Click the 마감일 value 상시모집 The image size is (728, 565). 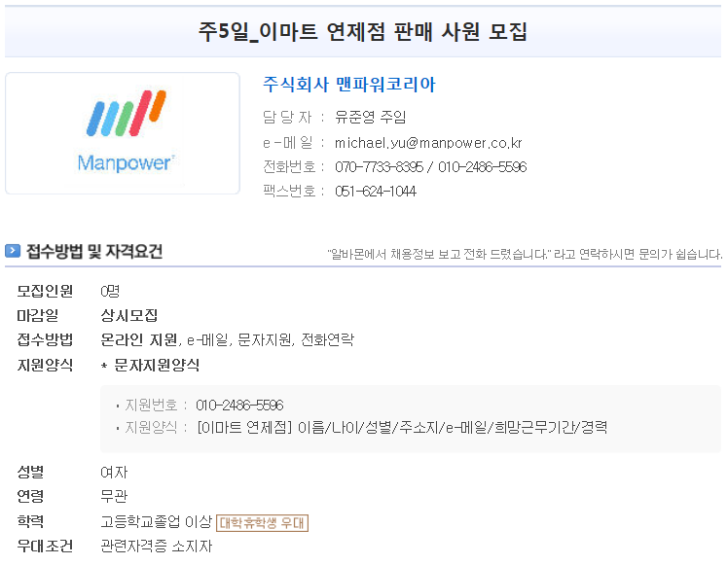129,315
